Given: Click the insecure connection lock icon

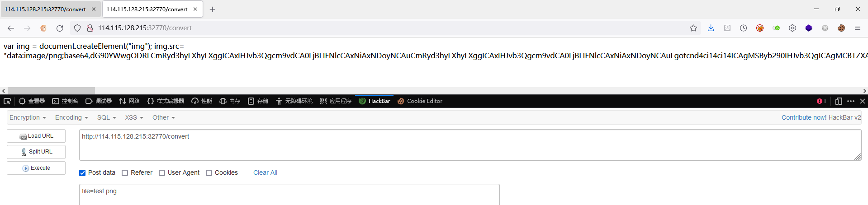Looking at the screenshot, I should 90,28.
